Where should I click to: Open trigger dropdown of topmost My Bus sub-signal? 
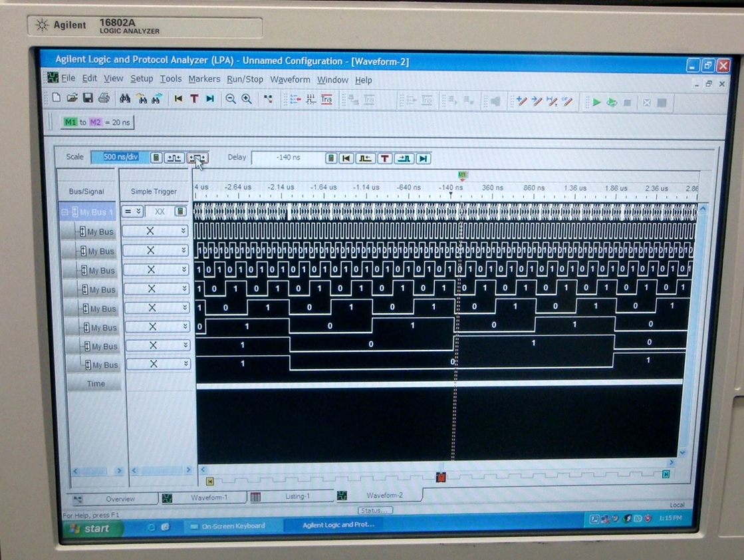tap(183, 231)
